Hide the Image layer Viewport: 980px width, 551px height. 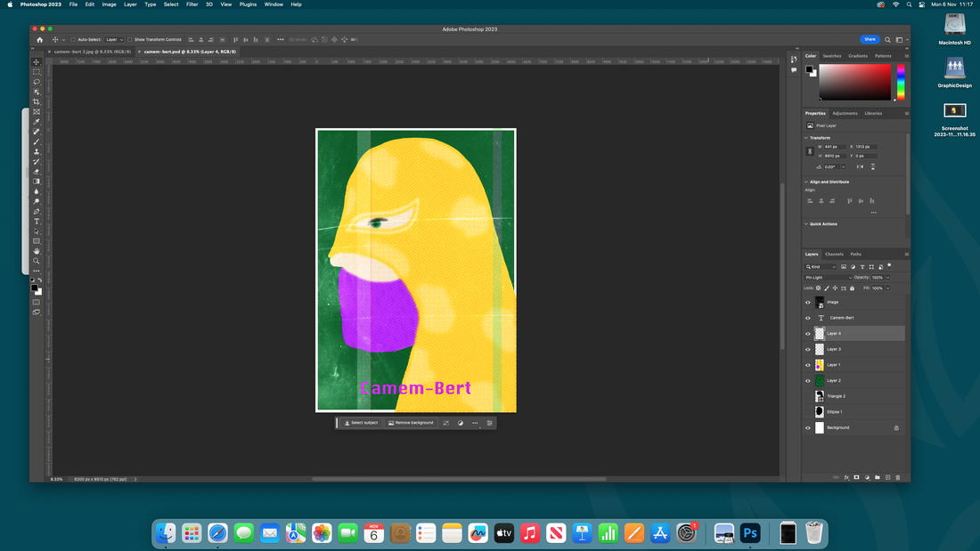[x=807, y=303]
